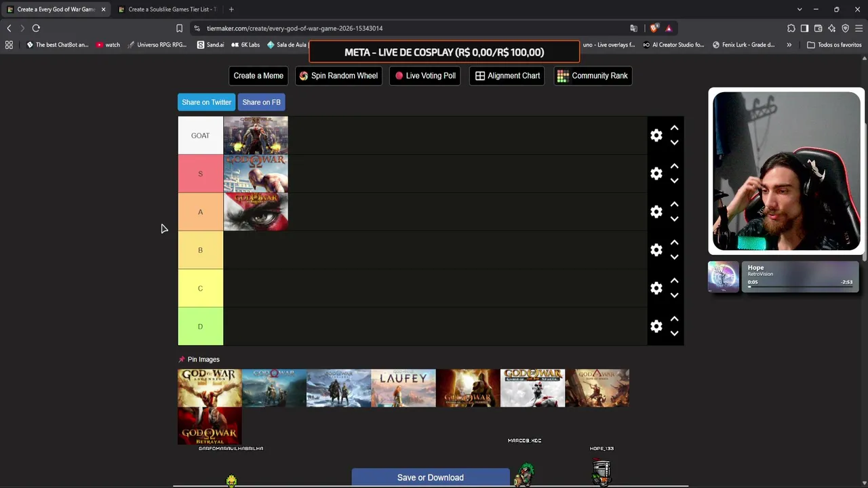Open settings gear for B tier row
This screenshot has height=488, width=868.
656,250
